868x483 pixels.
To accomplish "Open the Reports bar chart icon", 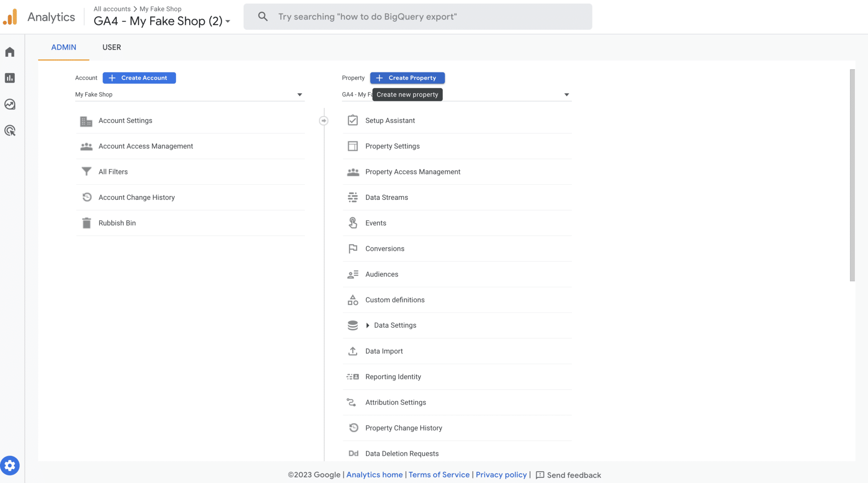I will tap(10, 78).
